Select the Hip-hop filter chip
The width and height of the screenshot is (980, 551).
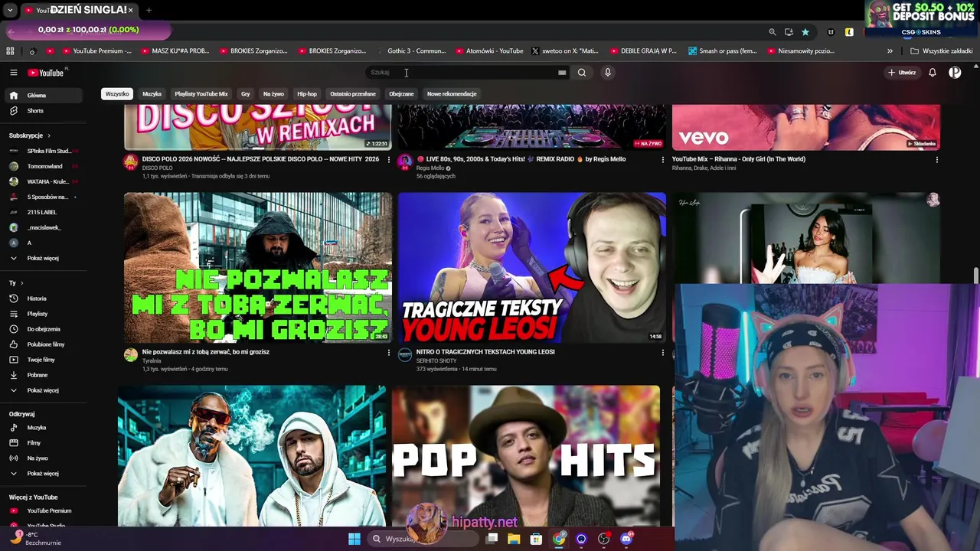[307, 94]
